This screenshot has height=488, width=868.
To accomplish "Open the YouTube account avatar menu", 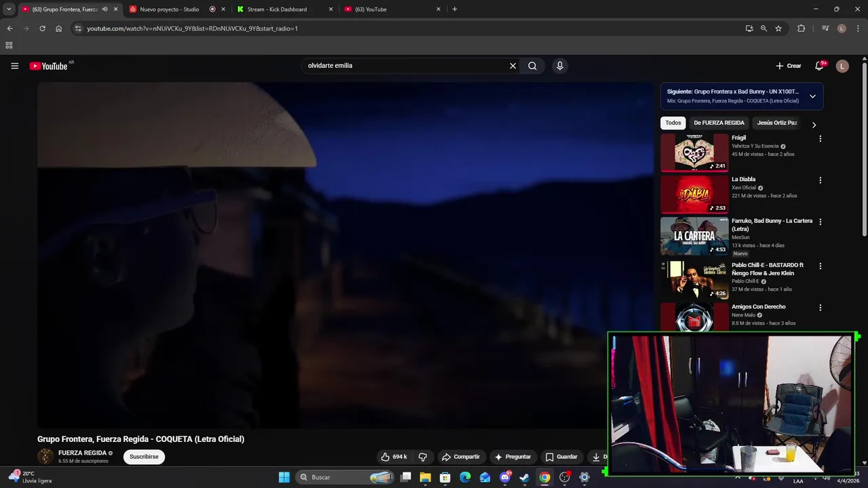I will (x=842, y=66).
